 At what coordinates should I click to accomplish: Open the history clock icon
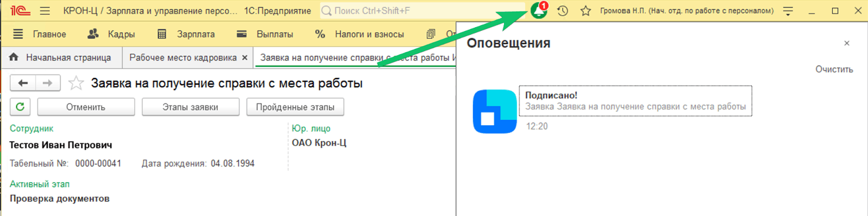pos(563,11)
